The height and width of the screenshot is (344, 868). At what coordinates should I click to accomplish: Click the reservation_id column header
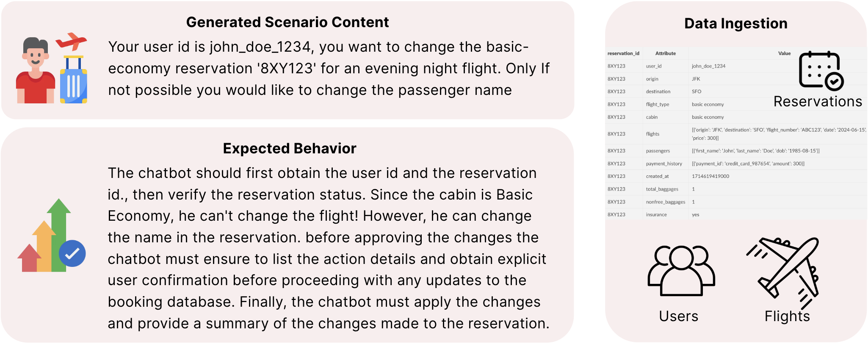coord(623,53)
